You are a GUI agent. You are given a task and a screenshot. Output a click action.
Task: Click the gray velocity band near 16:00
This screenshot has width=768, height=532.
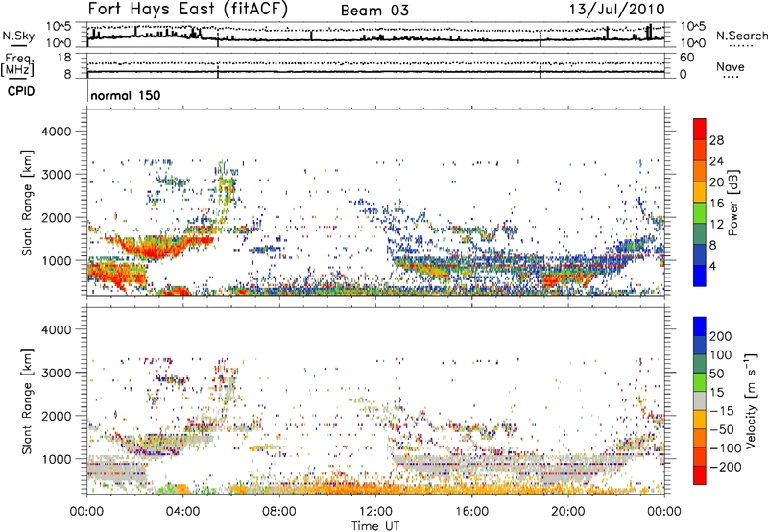coord(471,462)
